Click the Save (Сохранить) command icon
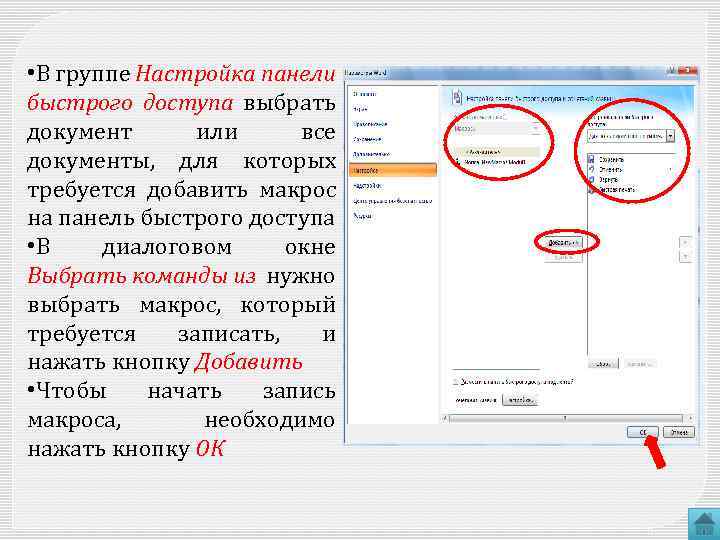Viewport: 720px width, 540px height. [591, 159]
